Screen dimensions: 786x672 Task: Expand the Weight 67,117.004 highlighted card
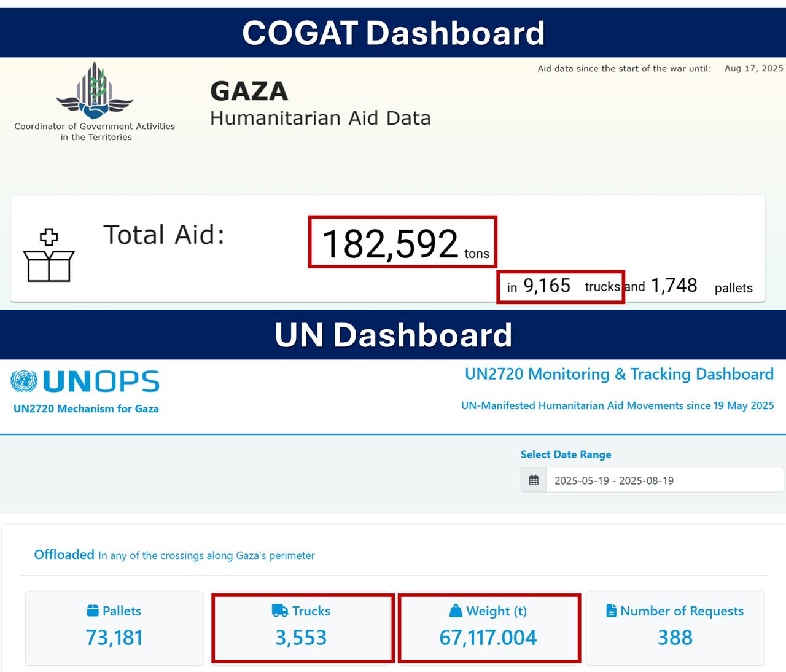coord(489,628)
